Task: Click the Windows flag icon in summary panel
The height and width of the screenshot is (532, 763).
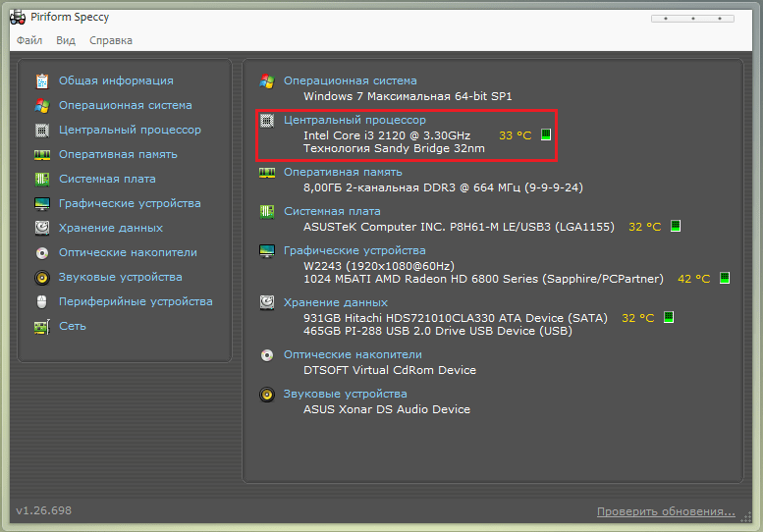Action: point(267,81)
